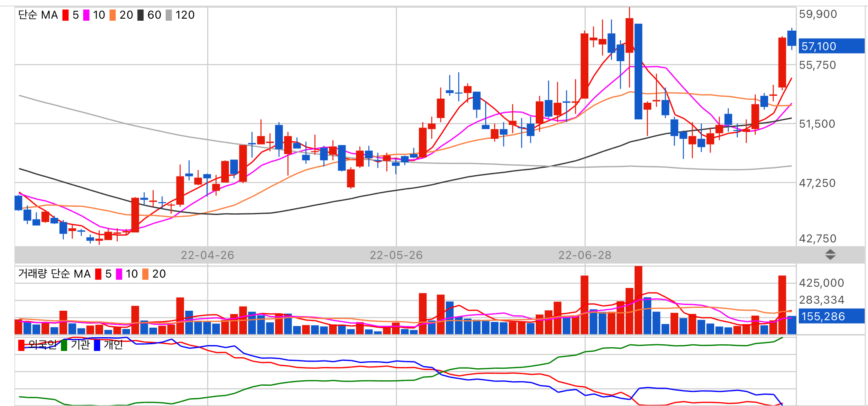Click the current volume tag 155,286
The image size is (868, 406).
(831, 316)
